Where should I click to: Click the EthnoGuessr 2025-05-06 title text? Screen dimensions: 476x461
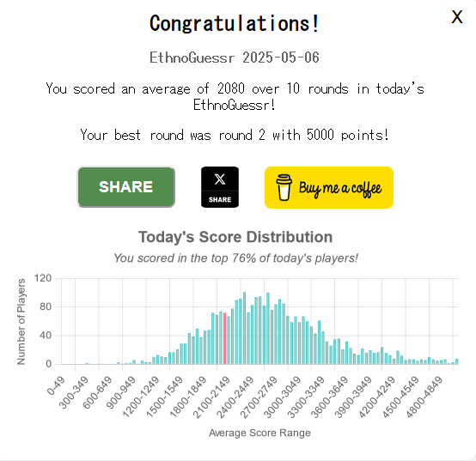pos(235,58)
